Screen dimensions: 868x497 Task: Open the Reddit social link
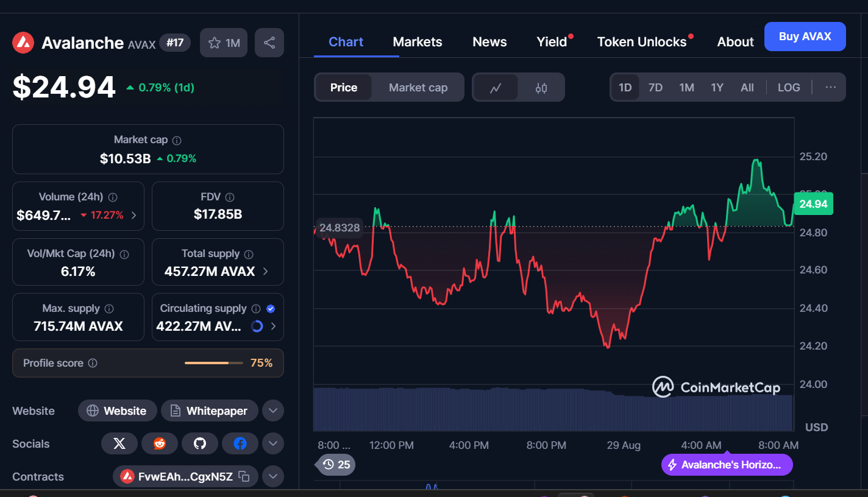click(x=160, y=443)
